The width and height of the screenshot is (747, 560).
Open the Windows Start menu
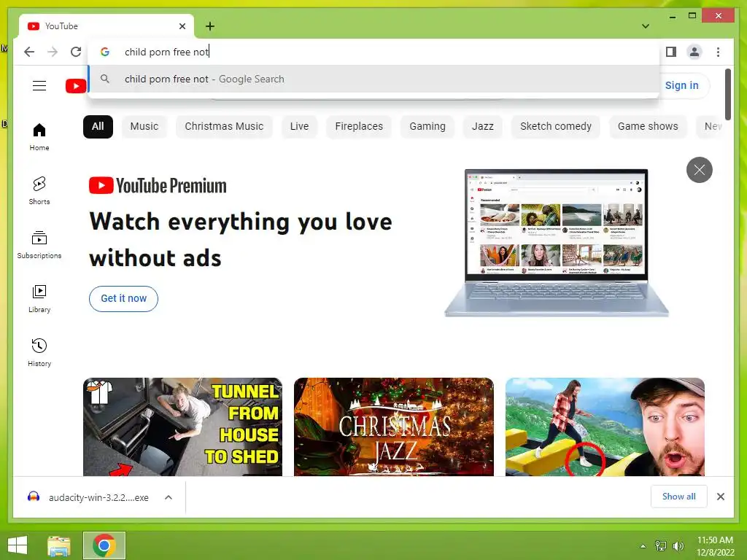tap(18, 545)
